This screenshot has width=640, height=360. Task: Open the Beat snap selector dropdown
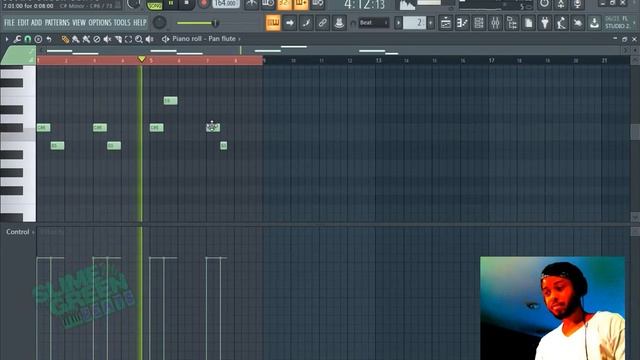pyautogui.click(x=373, y=23)
